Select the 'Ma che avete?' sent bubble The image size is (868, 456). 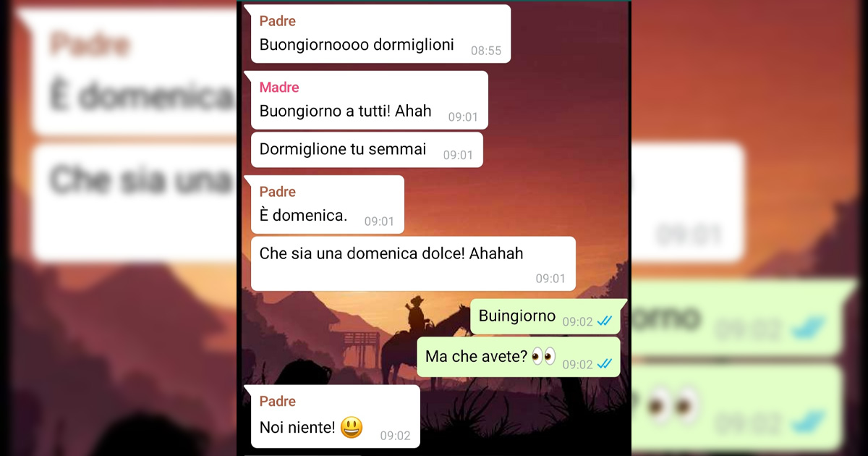click(x=519, y=357)
